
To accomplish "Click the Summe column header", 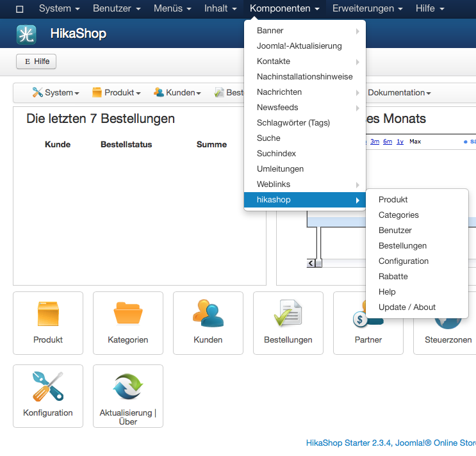I will pyautogui.click(x=211, y=144).
